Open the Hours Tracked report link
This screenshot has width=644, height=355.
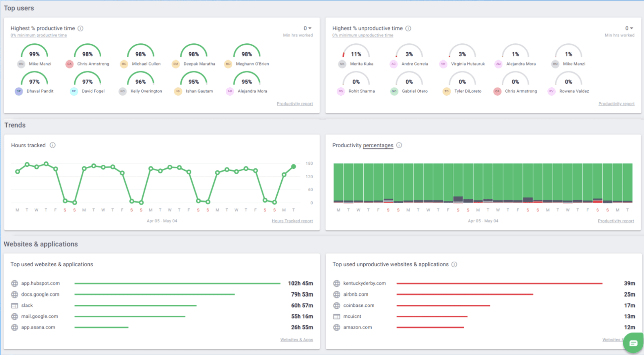292,221
